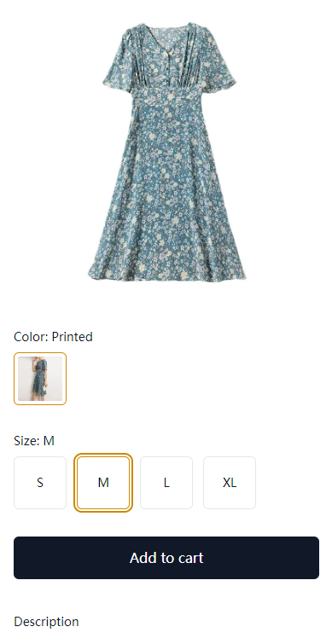Open the main blue floral dress image
Image resolution: width=332 pixels, height=644 pixels.
pos(166,151)
